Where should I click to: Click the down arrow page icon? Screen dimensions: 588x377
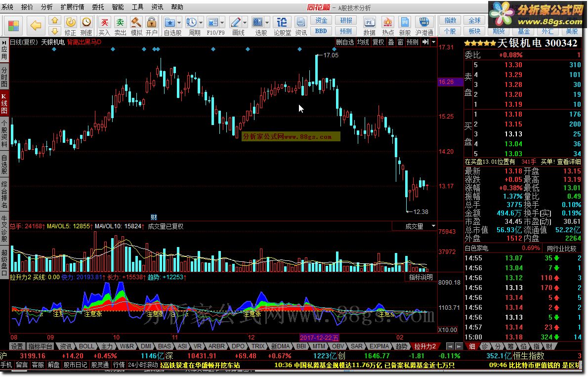tap(55, 31)
